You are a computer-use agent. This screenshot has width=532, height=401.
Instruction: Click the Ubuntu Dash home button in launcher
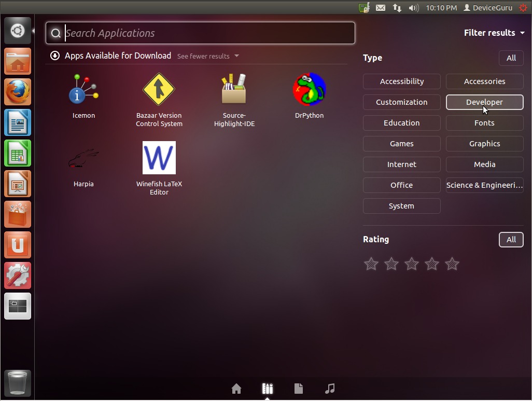(18, 31)
